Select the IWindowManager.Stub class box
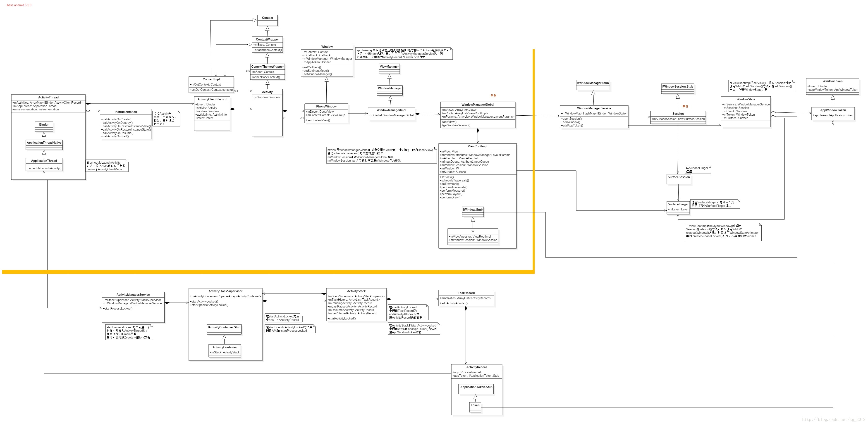 pos(593,85)
